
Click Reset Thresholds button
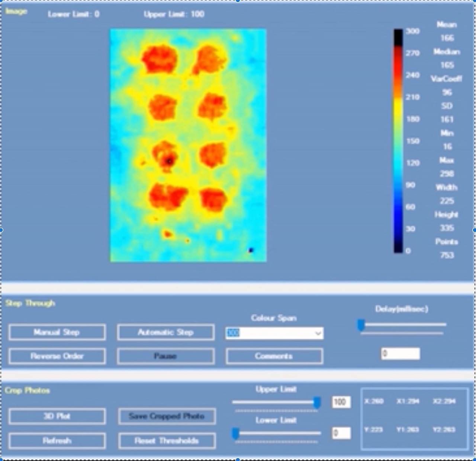coord(167,441)
